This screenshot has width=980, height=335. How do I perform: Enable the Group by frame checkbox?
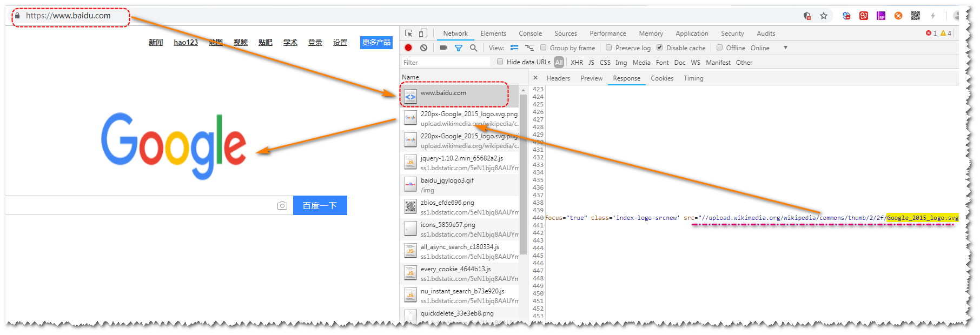tap(543, 48)
